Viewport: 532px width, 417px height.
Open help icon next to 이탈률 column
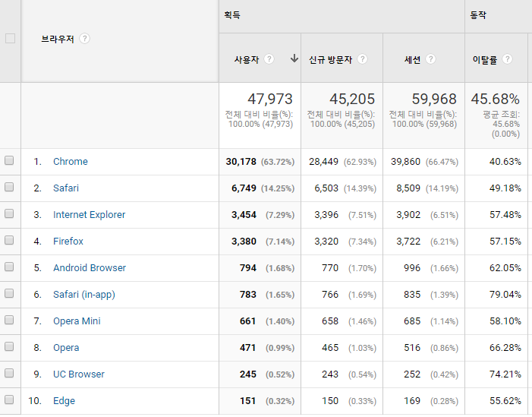point(507,59)
